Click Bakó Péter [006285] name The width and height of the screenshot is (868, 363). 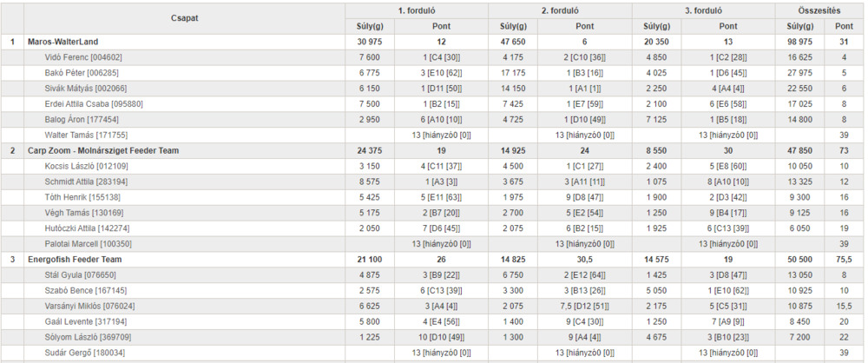82,73
